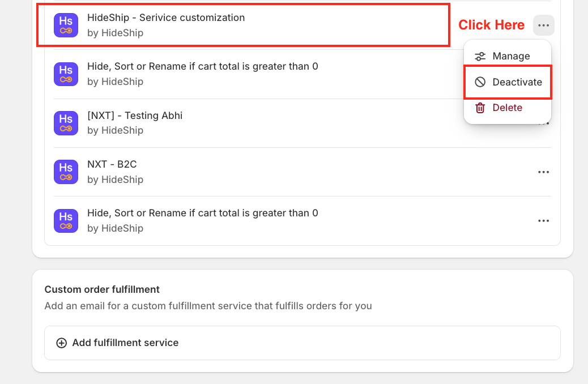Viewport: 588px width, 384px height.
Task: Open the more-actions button beside Click Here
Action: 543,25
